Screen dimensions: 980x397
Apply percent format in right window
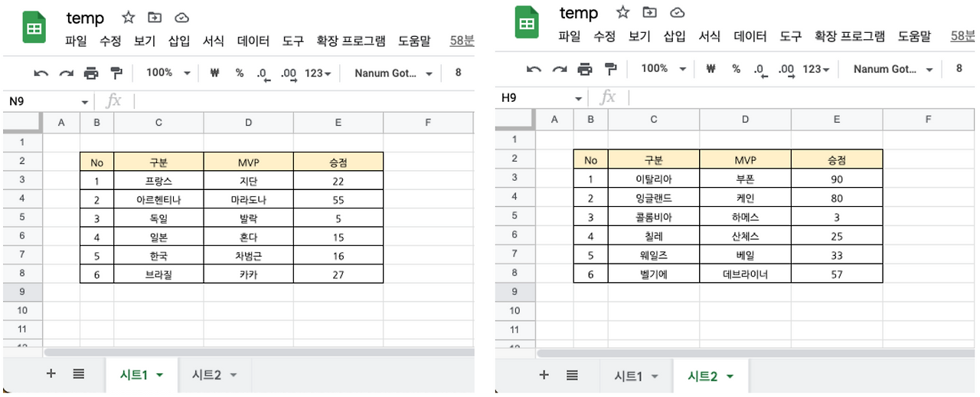736,68
